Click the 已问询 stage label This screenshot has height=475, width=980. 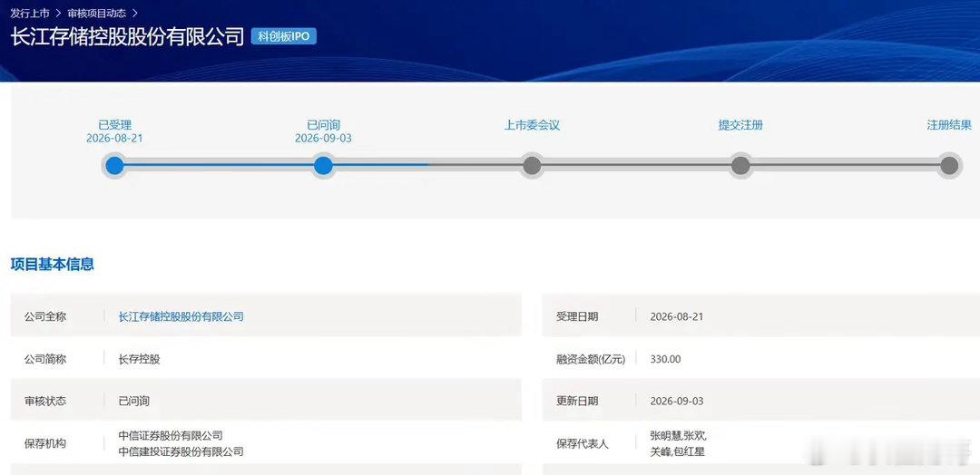pos(324,125)
